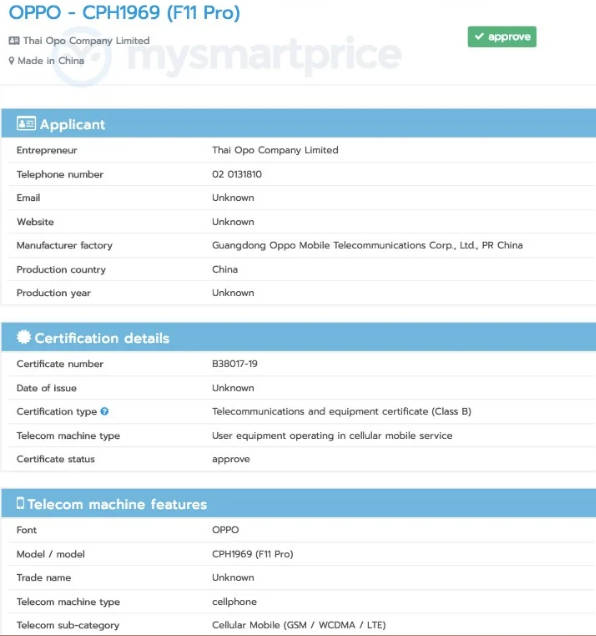596x636 pixels.
Task: Click the location pin icon beside Made in China
Action: [x=11, y=61]
